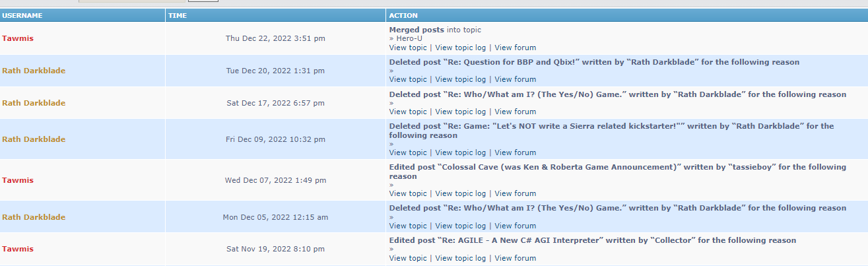Open Rath Darkblade profile in Dec 05 row
This screenshot has width=868, height=266.
tap(34, 217)
